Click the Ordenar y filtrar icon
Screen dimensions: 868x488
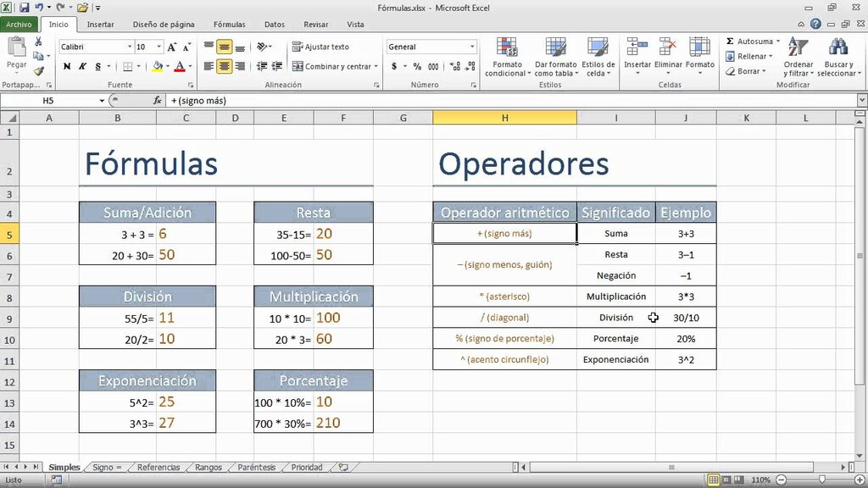click(x=798, y=47)
